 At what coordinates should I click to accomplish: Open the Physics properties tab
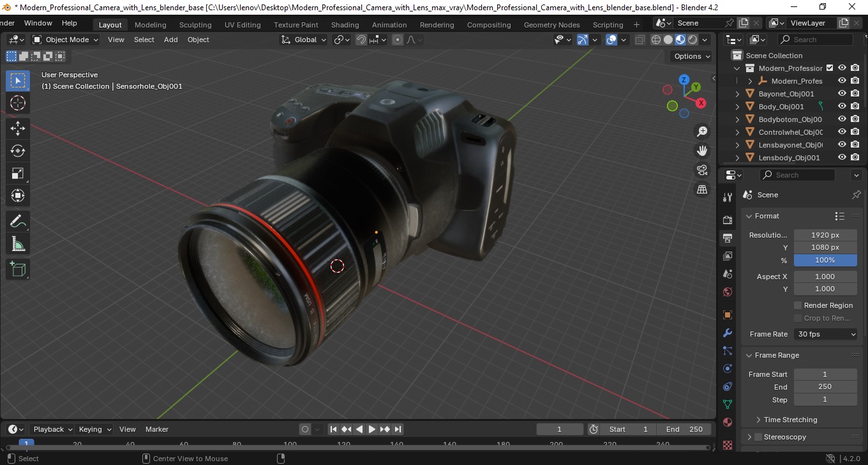click(x=727, y=369)
